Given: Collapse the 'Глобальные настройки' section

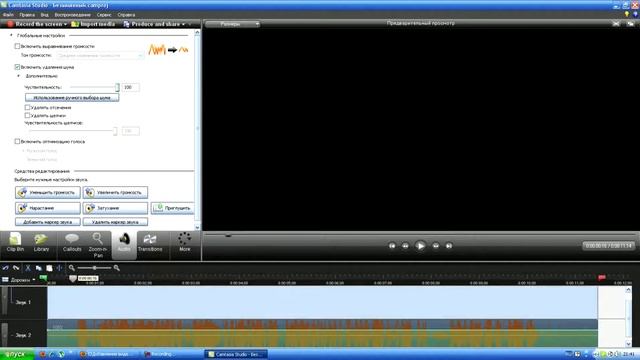Looking at the screenshot, I should click(x=11, y=36).
